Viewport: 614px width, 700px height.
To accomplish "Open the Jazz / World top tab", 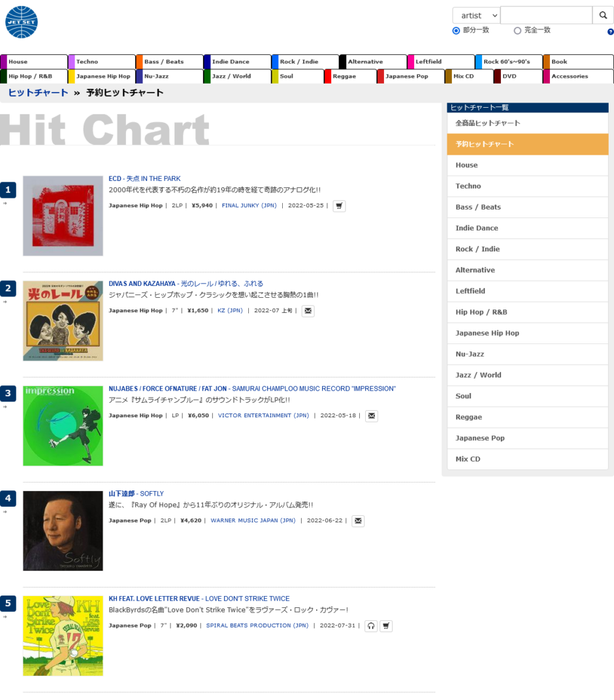I will (238, 76).
